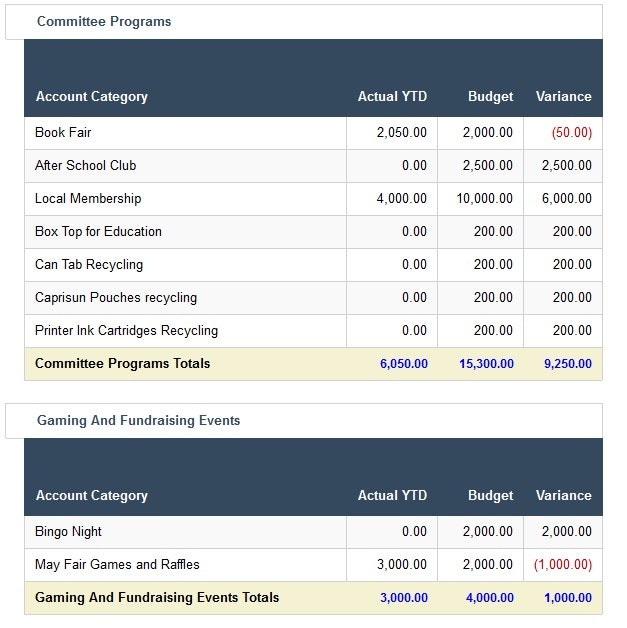Screen dimensions: 627x628
Task: Click Box Top for Education variance 200.00
Action: point(572,231)
